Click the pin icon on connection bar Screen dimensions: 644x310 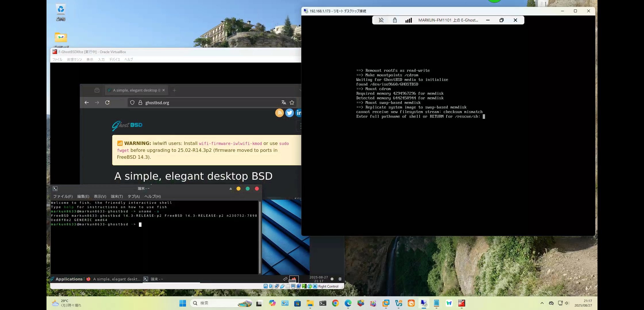[381, 20]
